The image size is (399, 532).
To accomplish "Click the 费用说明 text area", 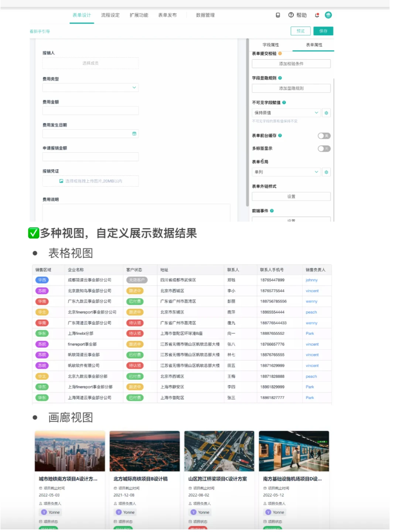I will [136, 212].
